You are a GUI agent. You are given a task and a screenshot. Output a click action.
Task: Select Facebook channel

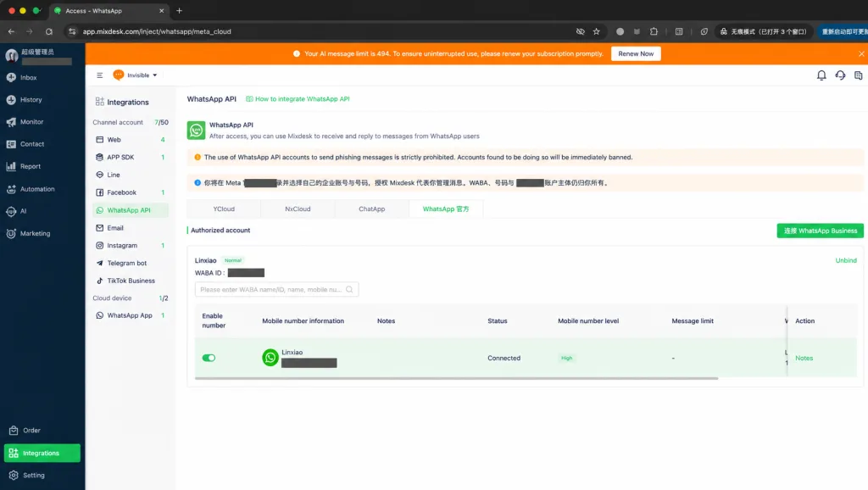pyautogui.click(x=131, y=192)
